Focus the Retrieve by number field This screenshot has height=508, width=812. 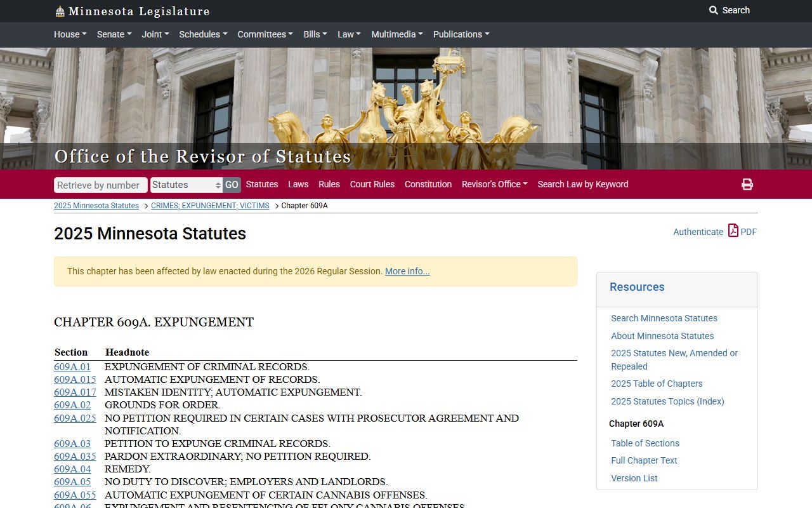pos(101,185)
